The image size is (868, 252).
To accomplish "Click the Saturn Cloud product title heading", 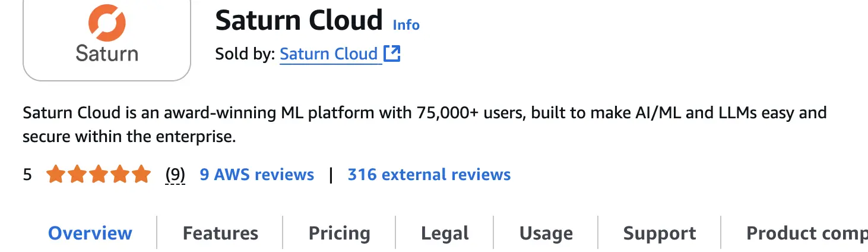I will (x=299, y=20).
